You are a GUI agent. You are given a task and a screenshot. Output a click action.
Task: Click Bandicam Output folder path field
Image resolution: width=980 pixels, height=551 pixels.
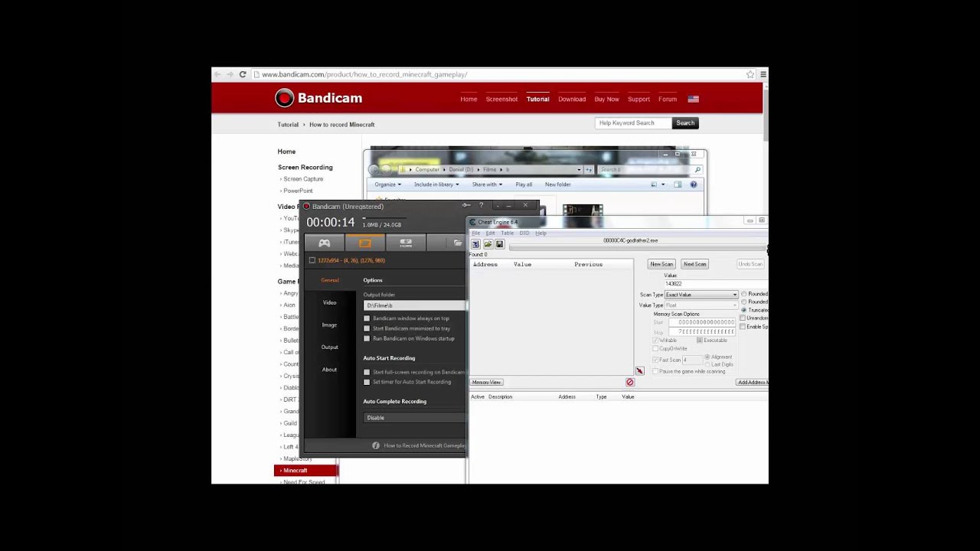[414, 305]
